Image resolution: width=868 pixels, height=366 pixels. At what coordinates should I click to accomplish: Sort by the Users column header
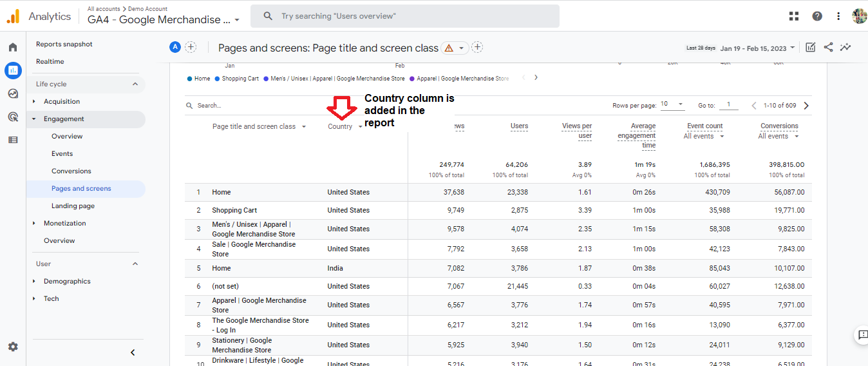[x=519, y=126]
